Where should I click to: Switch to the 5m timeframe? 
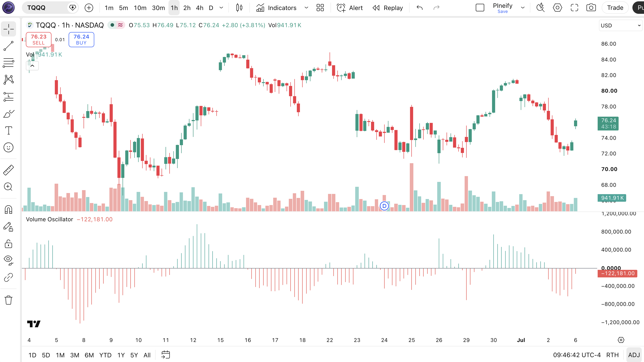tap(123, 8)
